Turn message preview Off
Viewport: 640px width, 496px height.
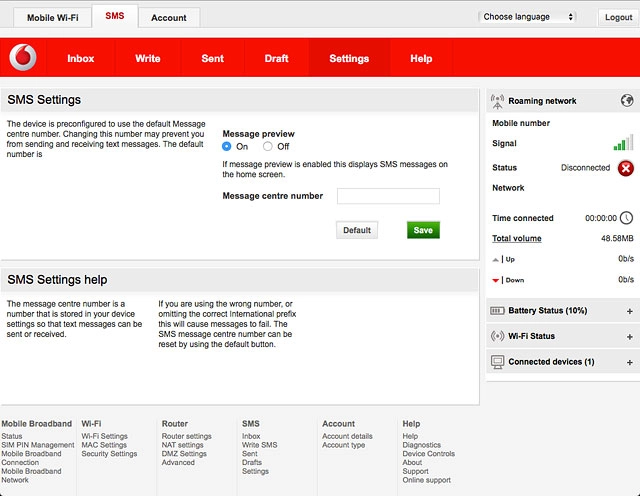(268, 146)
